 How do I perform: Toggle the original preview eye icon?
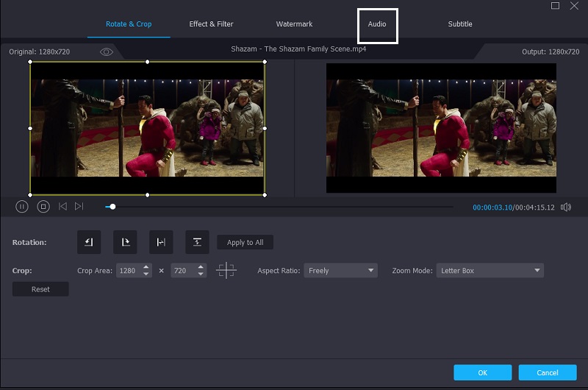click(107, 52)
